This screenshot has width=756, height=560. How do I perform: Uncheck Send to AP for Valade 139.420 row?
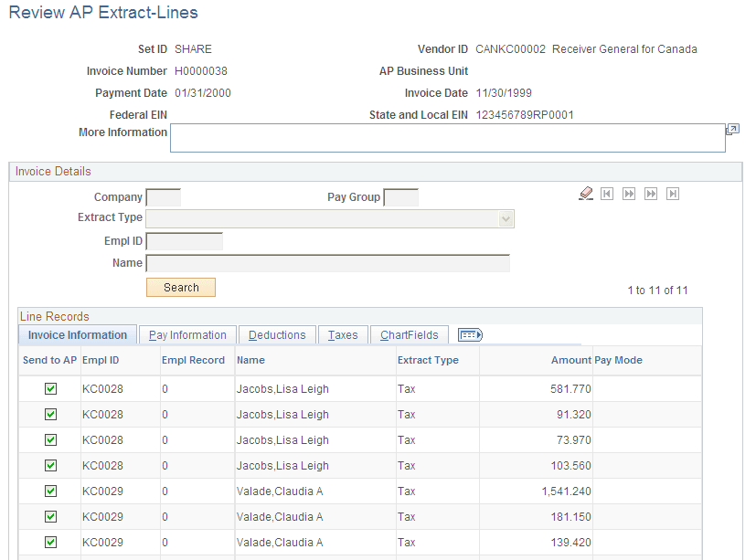[x=50, y=542]
